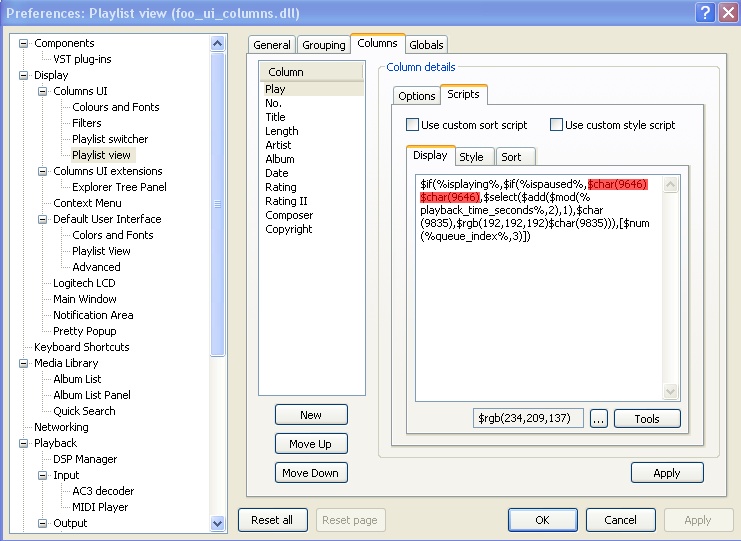Collapse the Display tree section

point(24,75)
